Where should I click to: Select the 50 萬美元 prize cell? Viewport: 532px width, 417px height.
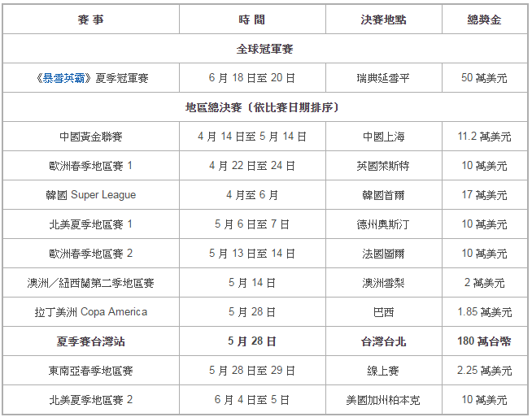(484, 78)
